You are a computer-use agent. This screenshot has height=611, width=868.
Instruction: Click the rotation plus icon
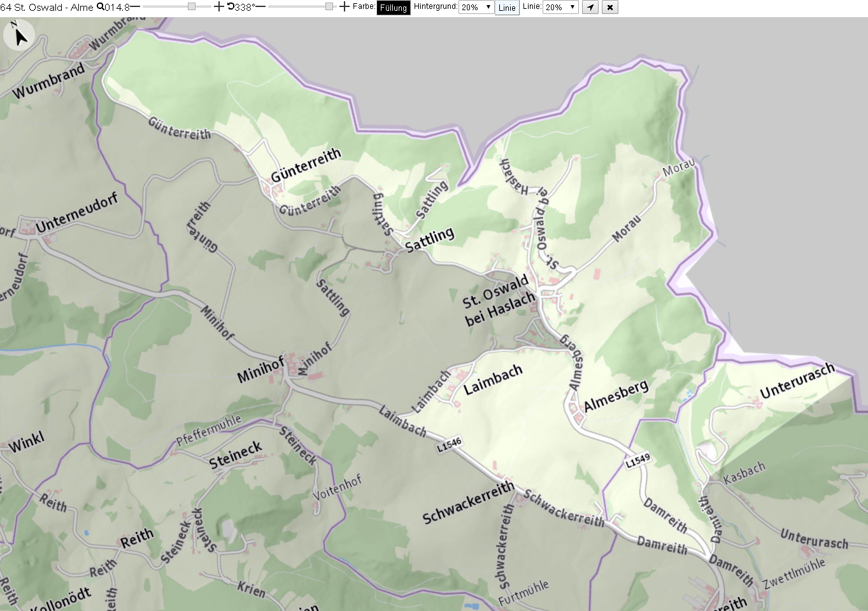point(345,7)
